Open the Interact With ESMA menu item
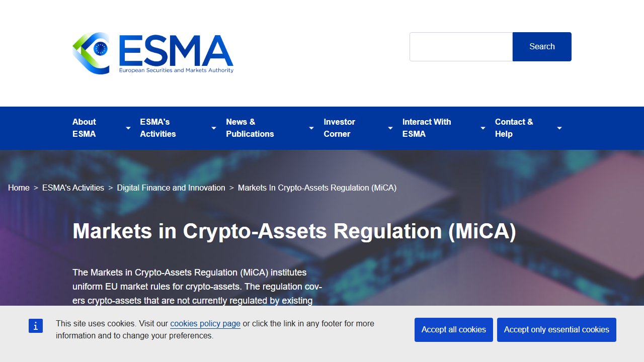The width and height of the screenshot is (644, 362). pyautogui.click(x=427, y=128)
